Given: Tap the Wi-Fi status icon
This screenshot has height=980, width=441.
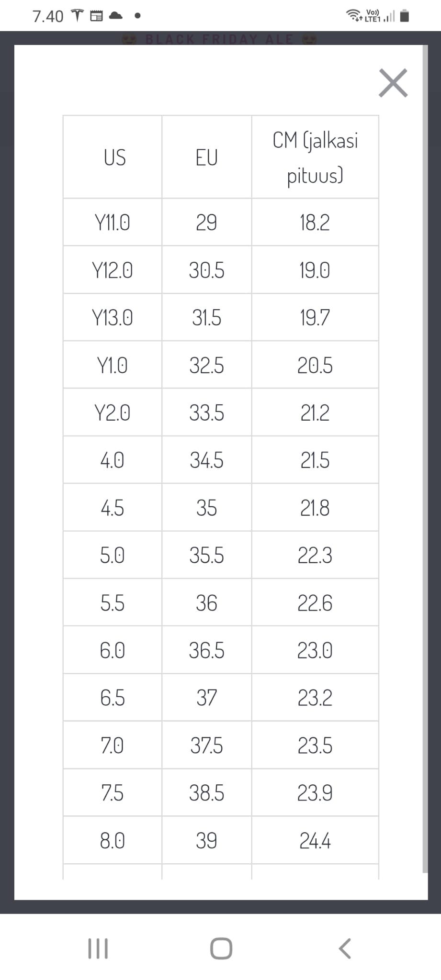Looking at the screenshot, I should pyautogui.click(x=354, y=15).
